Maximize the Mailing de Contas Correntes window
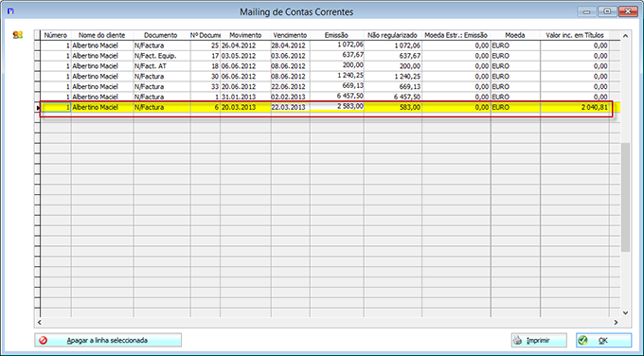The image size is (644, 356). [x=607, y=11]
